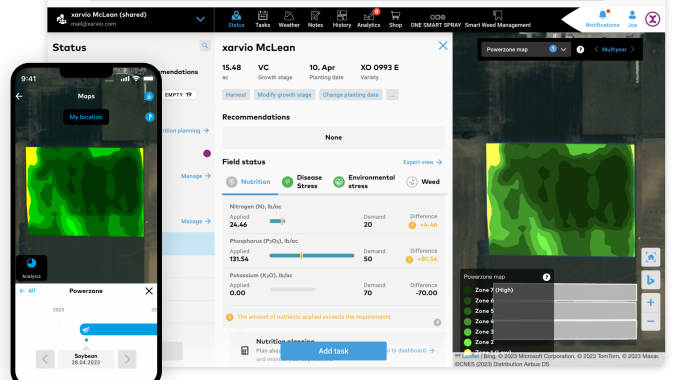The image size is (675, 380).
Task: Click the powerzone field on the desktop map
Action: tap(560, 200)
